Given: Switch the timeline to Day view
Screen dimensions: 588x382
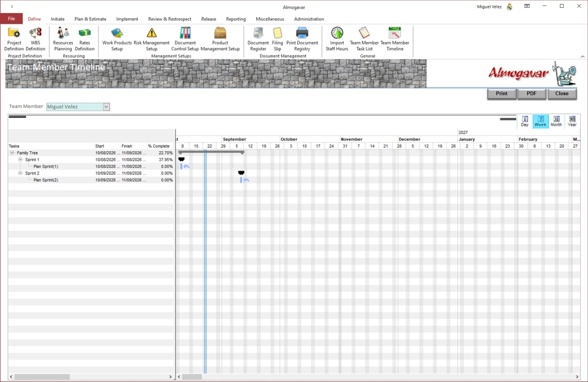Looking at the screenshot, I should [525, 121].
